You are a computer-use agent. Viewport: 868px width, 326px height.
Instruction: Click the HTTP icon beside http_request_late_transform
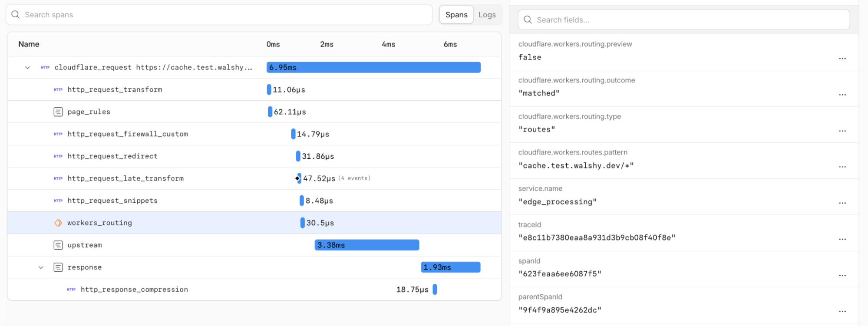click(58, 178)
